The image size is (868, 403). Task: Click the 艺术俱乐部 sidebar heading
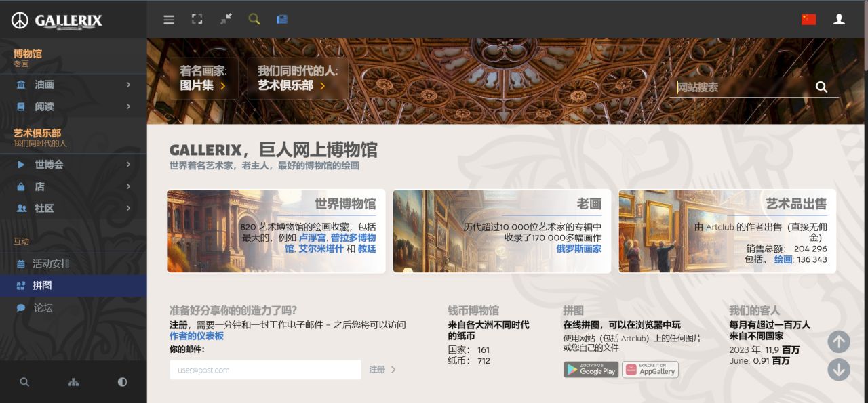point(37,133)
